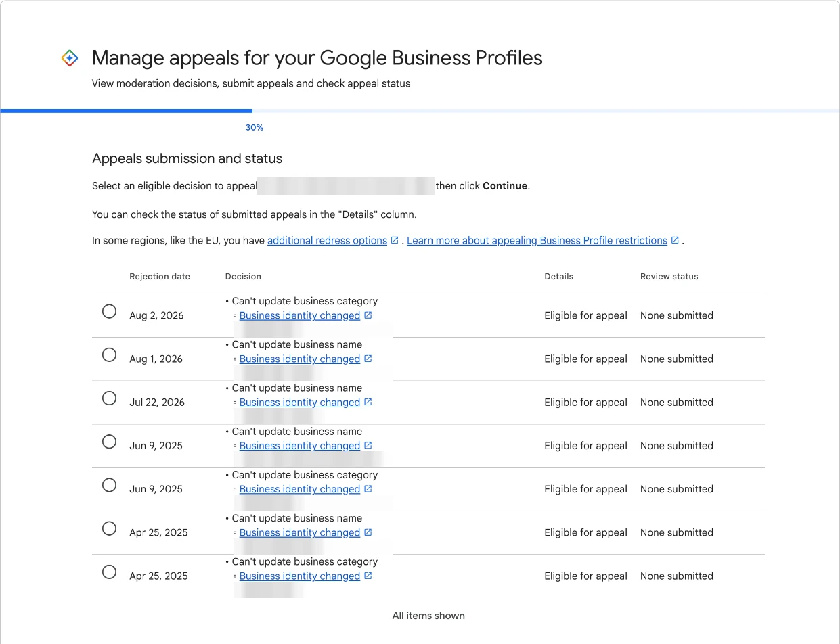Click external-link icon in the Jul 22, 2026 row

click(368, 402)
